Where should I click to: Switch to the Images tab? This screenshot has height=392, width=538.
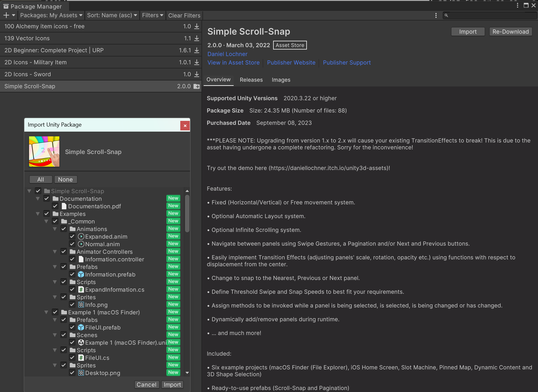tap(281, 80)
